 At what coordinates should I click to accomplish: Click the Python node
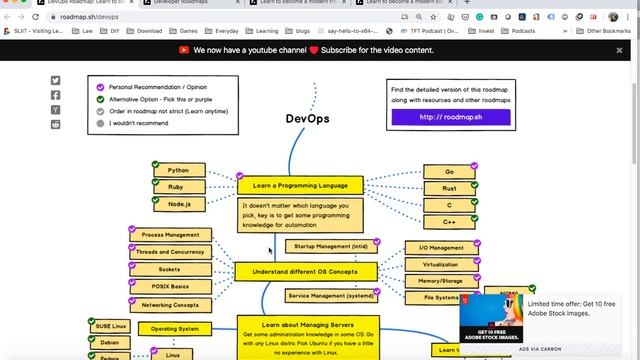coord(179,170)
